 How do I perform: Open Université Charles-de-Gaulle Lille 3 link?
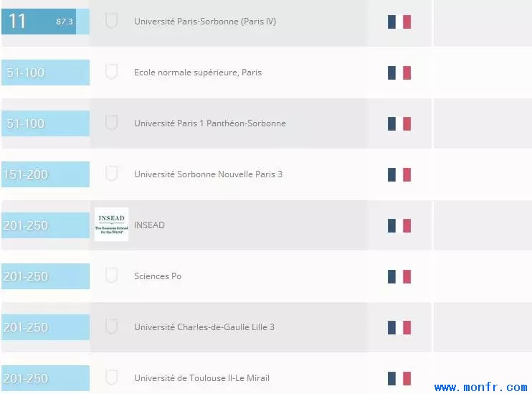[x=204, y=327]
